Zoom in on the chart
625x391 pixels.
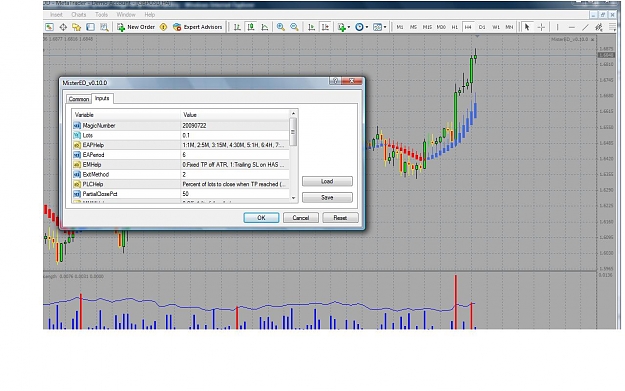[281, 27]
